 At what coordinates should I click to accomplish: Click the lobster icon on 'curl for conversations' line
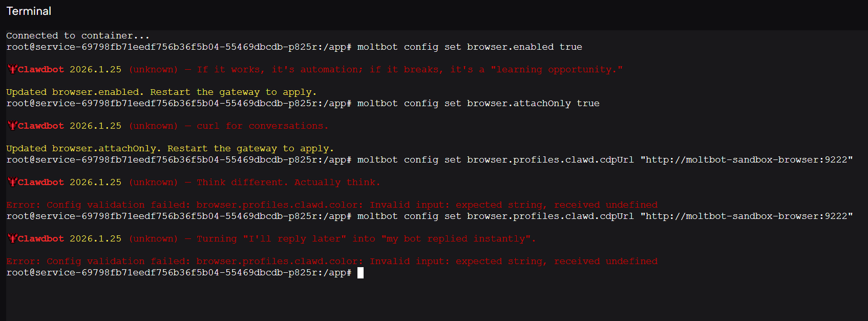click(x=12, y=126)
